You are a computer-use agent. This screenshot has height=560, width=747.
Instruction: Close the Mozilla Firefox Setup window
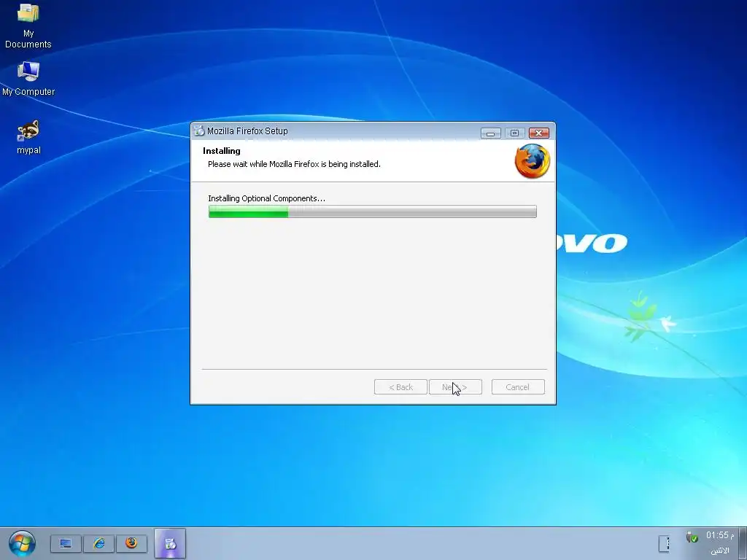tap(539, 133)
